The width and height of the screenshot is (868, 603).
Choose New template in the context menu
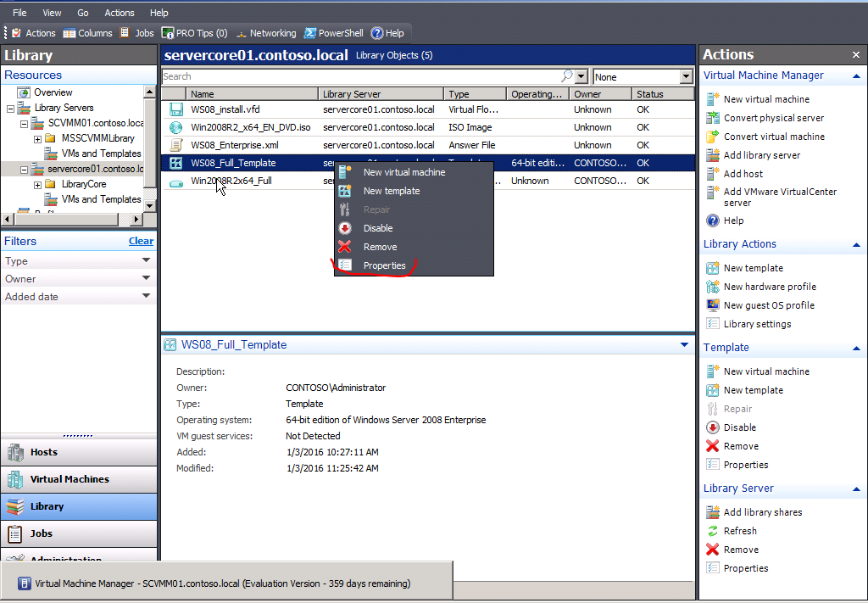tap(414, 191)
